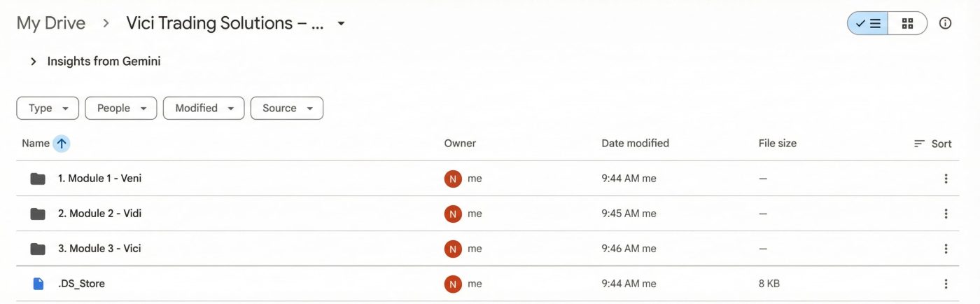Screen dimensions: 980x304
Task: Open the Source filter dropdown
Action: point(287,109)
